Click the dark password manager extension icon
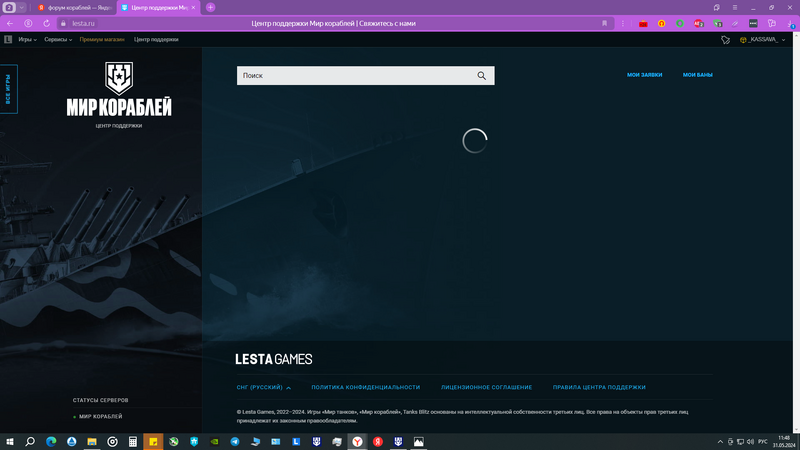Screen dimensions: 800x450 753,23
